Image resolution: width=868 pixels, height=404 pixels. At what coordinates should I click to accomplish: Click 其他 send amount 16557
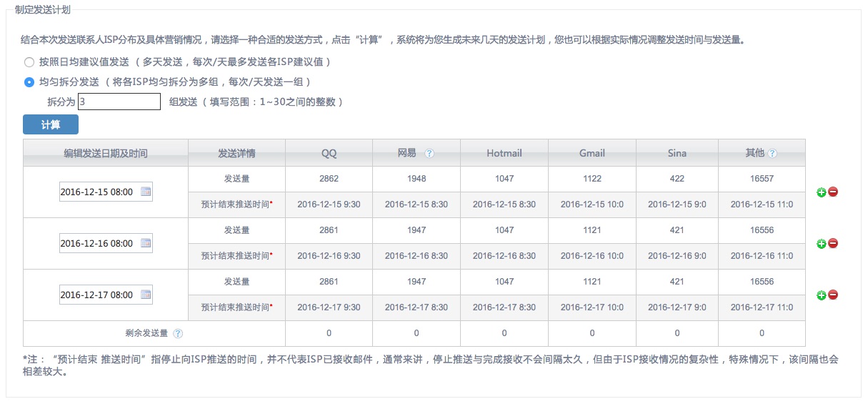tap(762, 179)
